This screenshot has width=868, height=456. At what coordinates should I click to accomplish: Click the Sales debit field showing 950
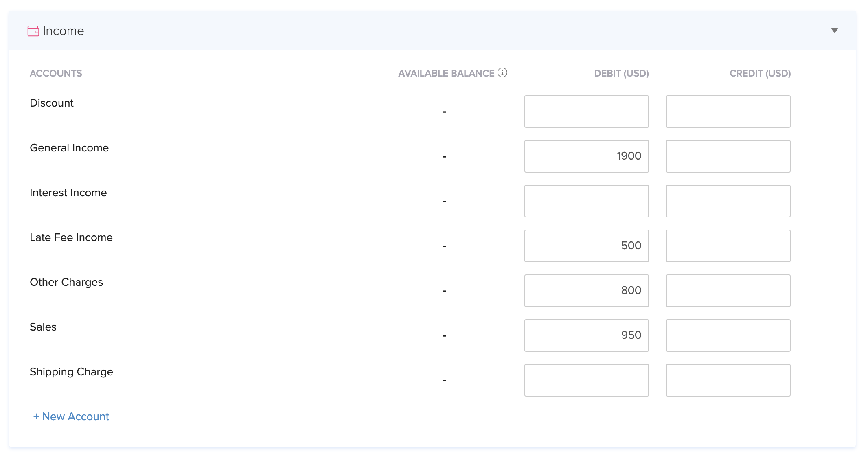coord(586,335)
